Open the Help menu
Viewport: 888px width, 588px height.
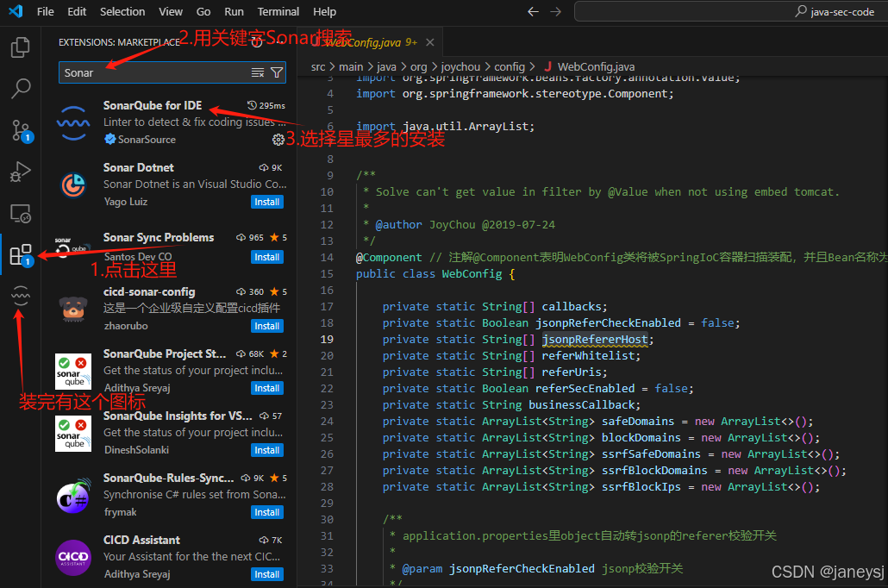(324, 11)
